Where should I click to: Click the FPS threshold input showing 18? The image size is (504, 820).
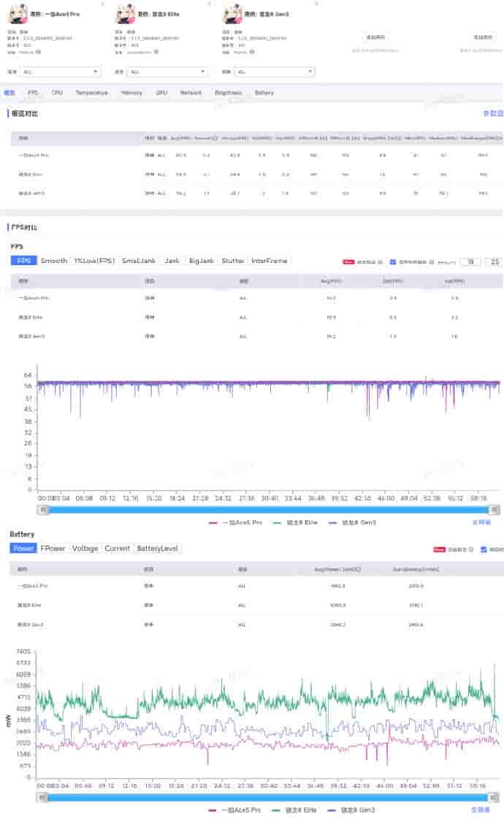[470, 262]
